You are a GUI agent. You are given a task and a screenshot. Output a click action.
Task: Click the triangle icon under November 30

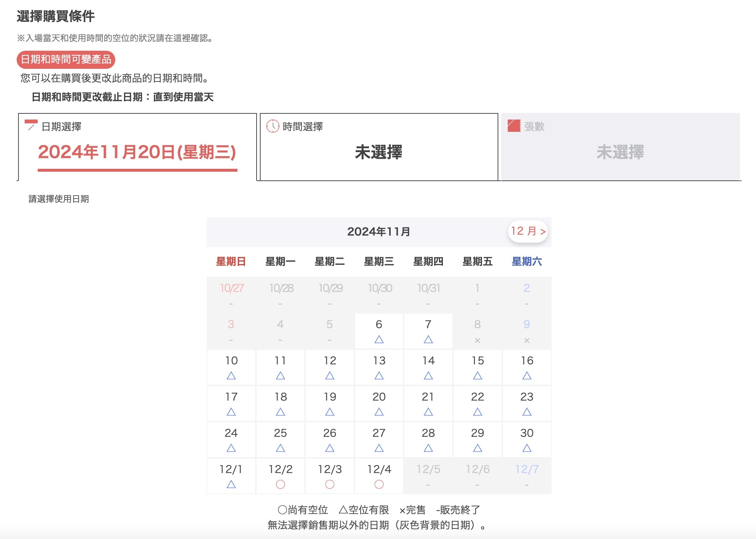(527, 448)
